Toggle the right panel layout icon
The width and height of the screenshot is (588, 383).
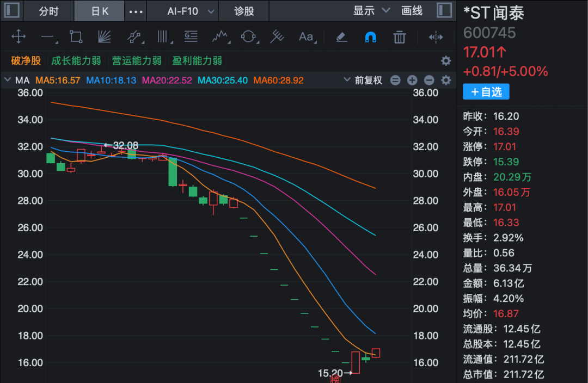(444, 10)
